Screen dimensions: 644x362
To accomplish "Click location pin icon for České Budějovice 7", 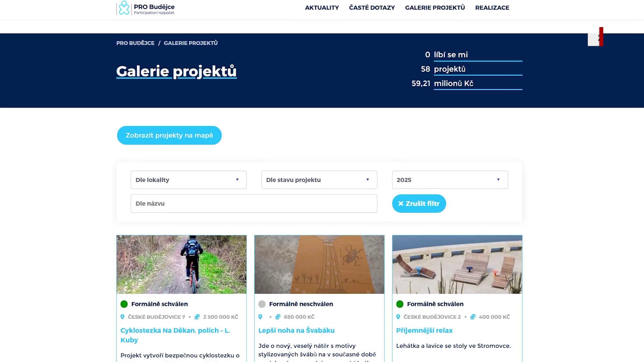I will point(122,317).
